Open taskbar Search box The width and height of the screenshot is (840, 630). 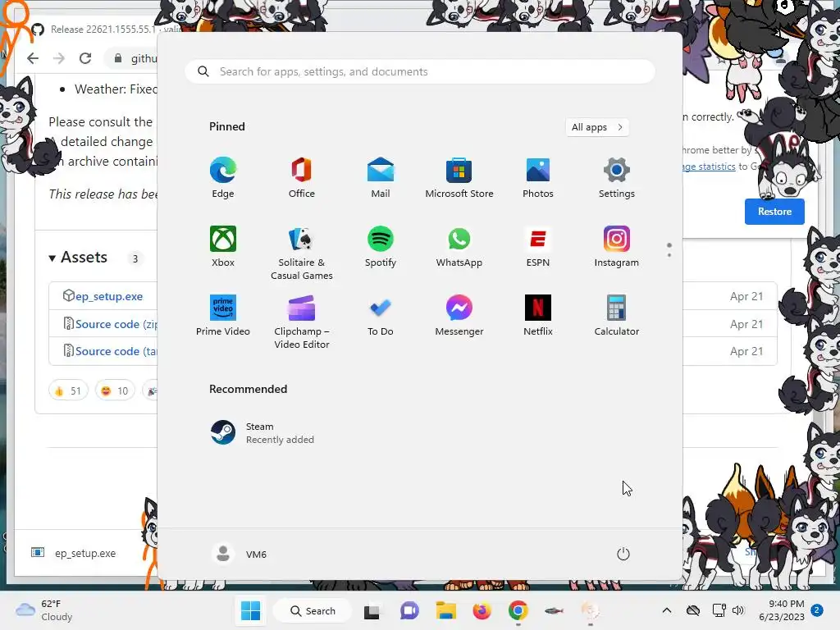(x=313, y=610)
